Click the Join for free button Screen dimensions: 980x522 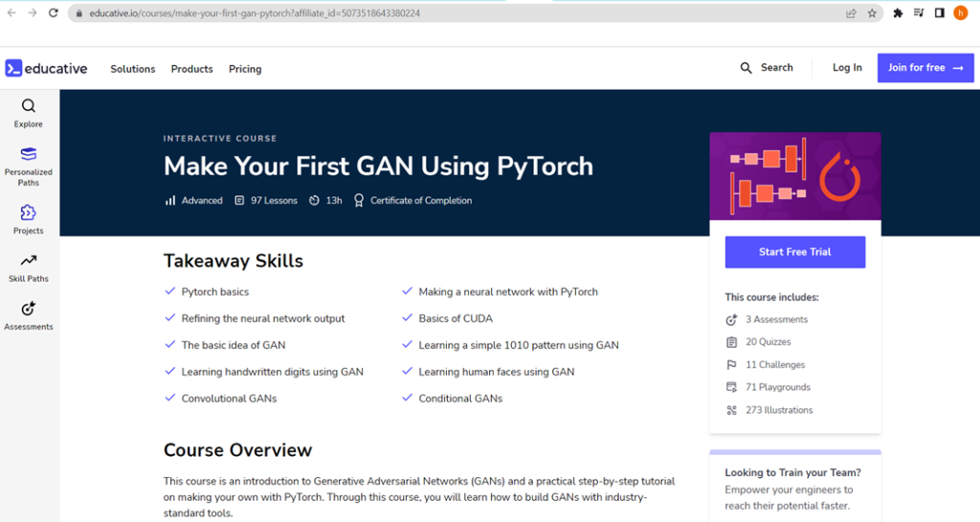click(x=925, y=67)
